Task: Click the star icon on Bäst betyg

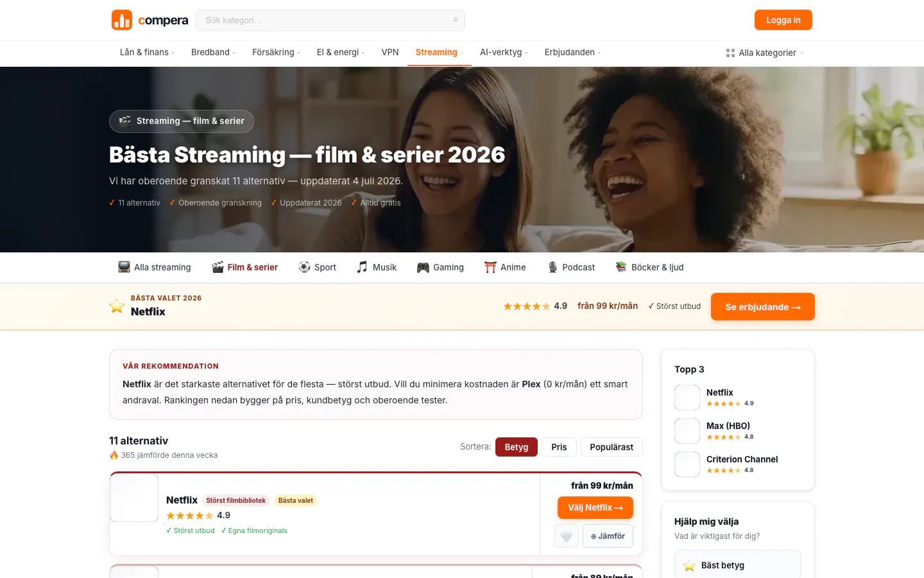Action: pos(690,566)
